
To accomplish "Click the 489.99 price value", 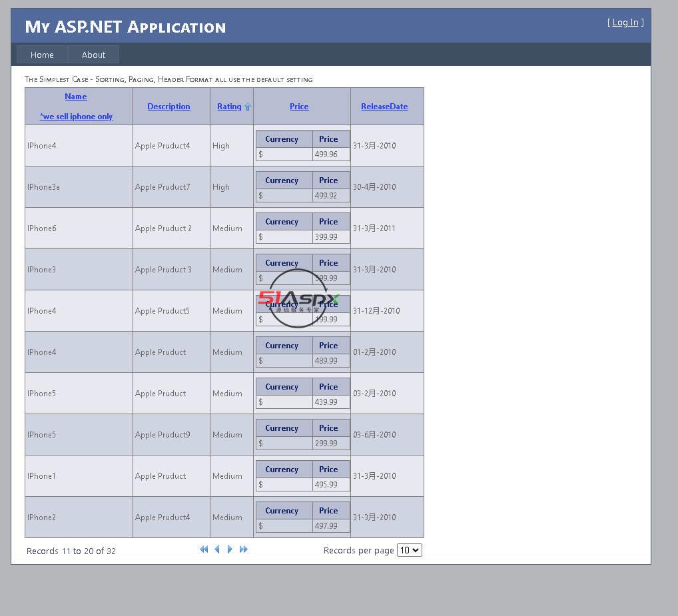I will [326, 360].
